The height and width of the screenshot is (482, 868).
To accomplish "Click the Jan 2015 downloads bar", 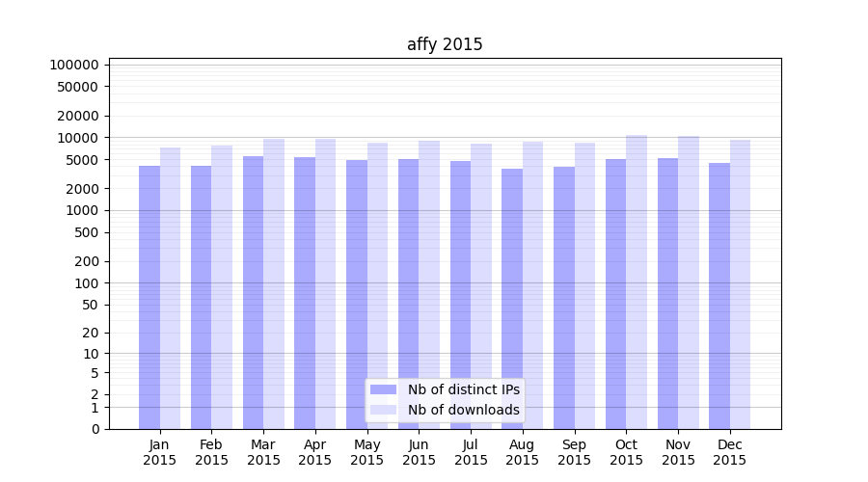I will (170, 288).
